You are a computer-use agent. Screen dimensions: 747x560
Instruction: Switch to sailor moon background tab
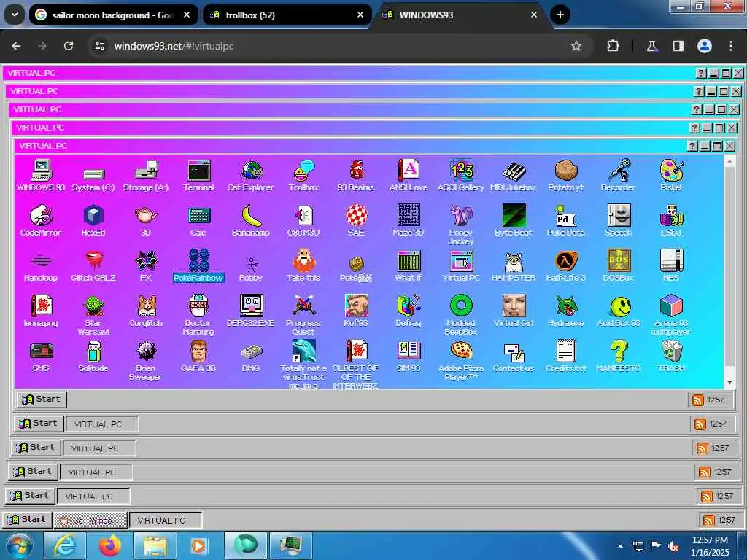(114, 15)
